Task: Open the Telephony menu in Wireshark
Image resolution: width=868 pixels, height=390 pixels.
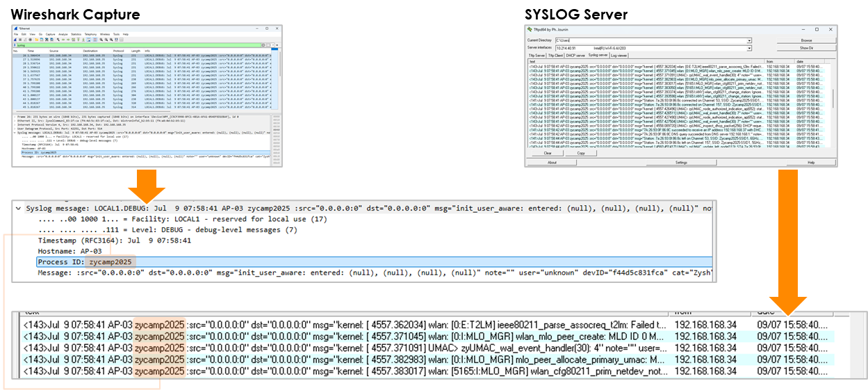Action: pos(90,34)
